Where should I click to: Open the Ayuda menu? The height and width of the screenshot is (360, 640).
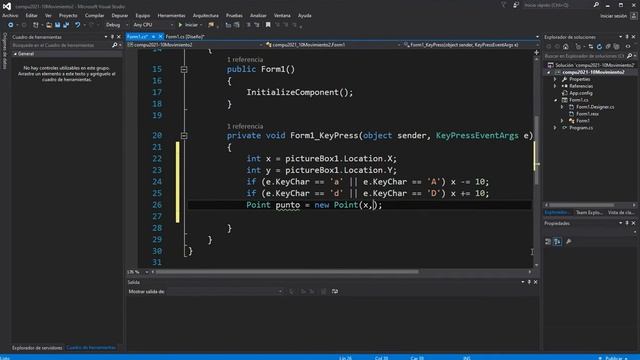304,16
